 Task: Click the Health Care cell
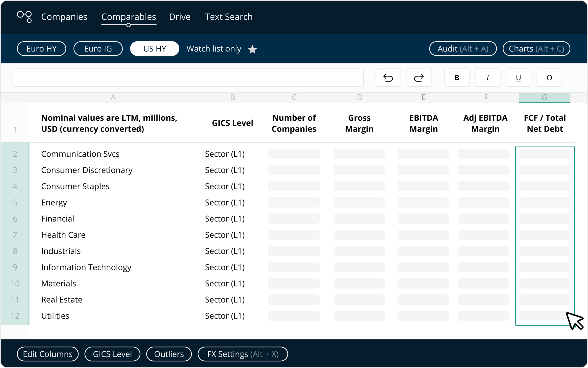pyautogui.click(x=63, y=235)
